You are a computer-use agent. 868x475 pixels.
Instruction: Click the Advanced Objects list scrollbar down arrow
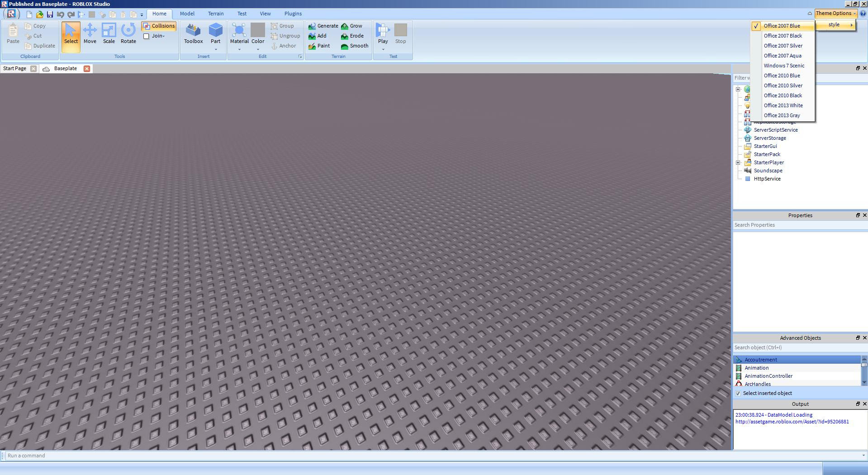864,383
